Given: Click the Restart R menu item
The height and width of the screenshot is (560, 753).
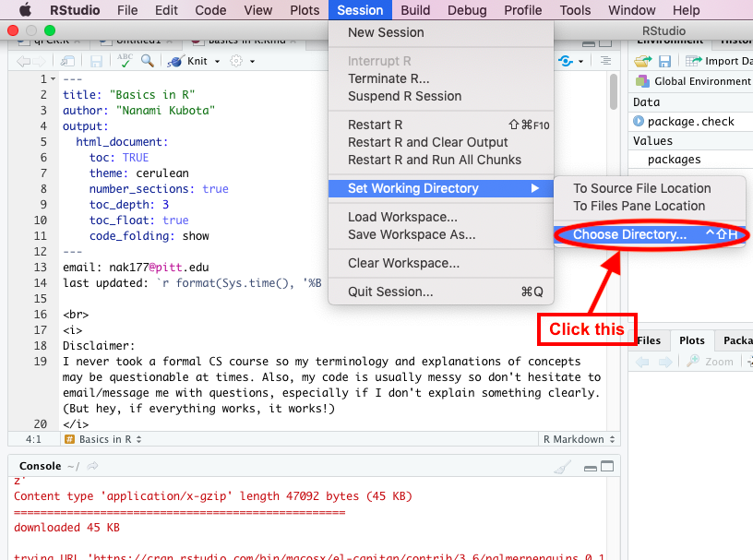Looking at the screenshot, I should click(x=441, y=125).
